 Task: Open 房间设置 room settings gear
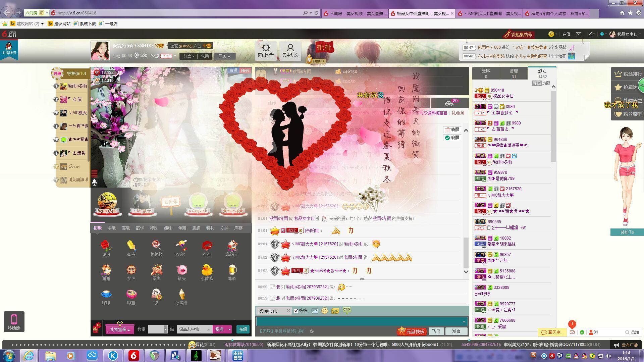266,51
